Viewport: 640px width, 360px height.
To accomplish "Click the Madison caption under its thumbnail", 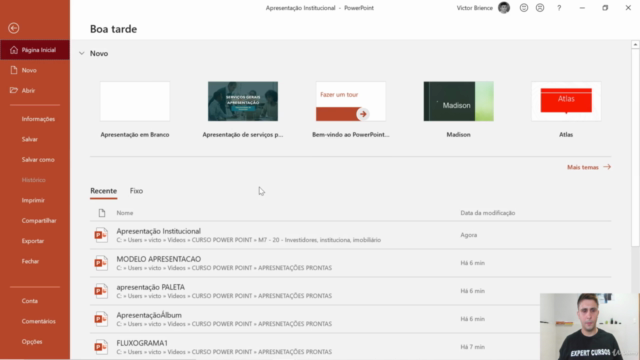I will 458,134.
